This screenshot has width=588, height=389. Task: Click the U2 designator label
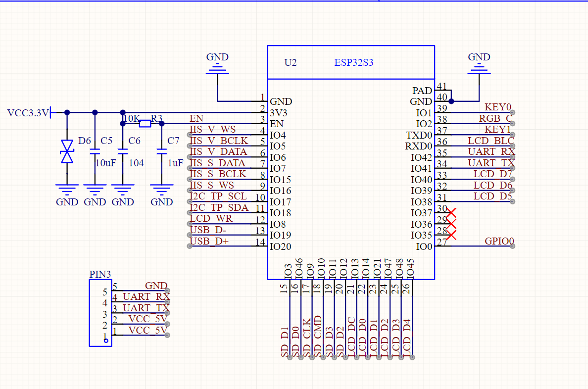(291, 62)
